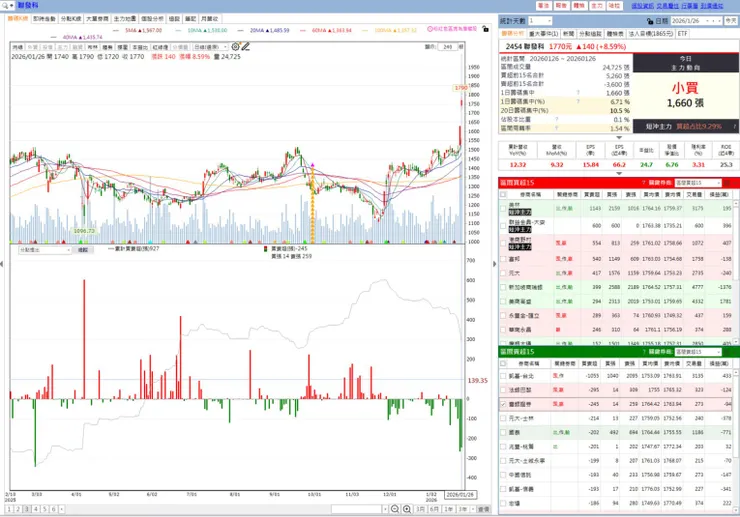Set chart range to 1年
This screenshot has width=740, height=517.
[448, 509]
